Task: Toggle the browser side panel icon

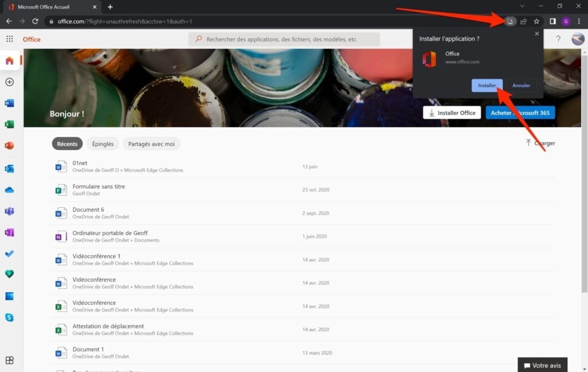Action: coord(552,21)
